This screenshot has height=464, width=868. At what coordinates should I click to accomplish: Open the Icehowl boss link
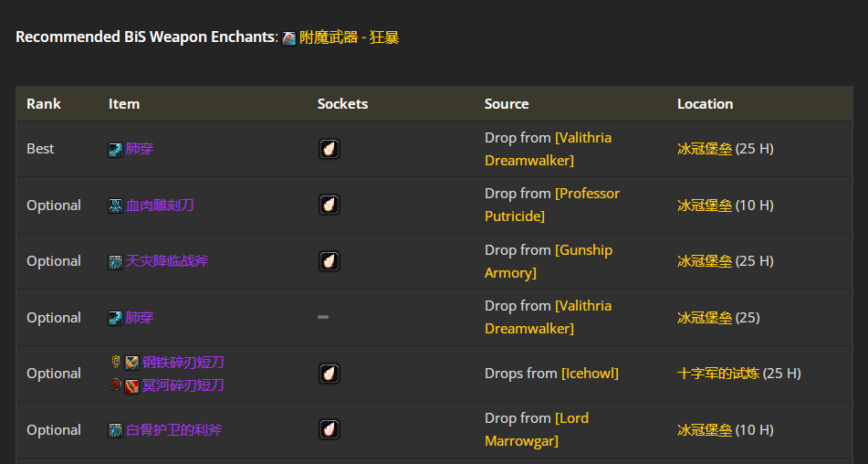[x=590, y=374]
